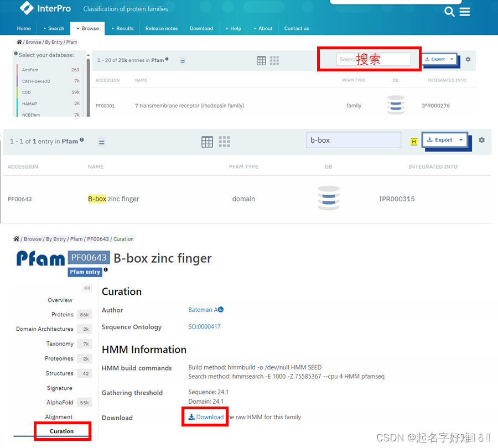
Task: Select CDD database
Action: click(x=50, y=92)
